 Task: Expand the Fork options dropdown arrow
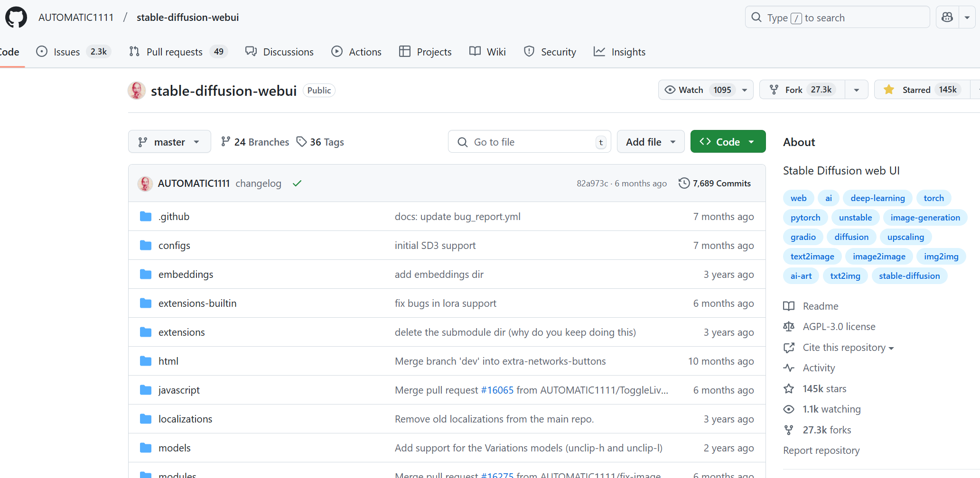coord(857,90)
